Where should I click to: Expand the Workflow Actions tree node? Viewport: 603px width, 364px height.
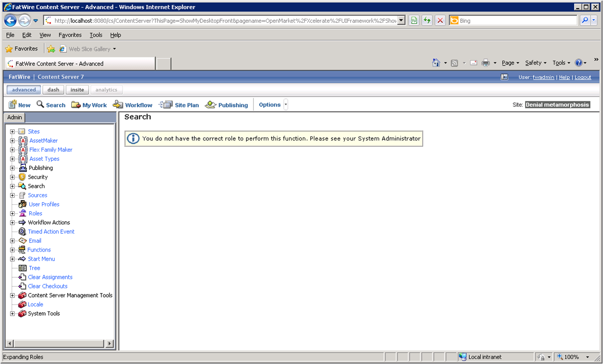click(x=12, y=222)
